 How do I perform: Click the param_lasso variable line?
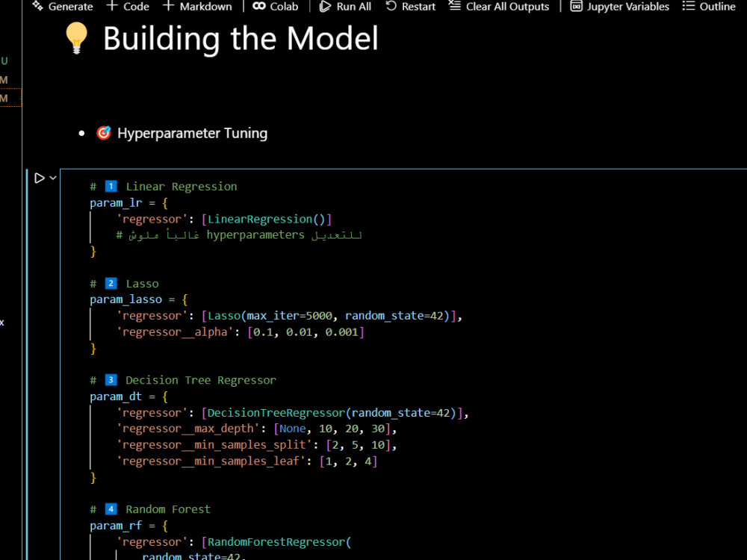tap(139, 299)
